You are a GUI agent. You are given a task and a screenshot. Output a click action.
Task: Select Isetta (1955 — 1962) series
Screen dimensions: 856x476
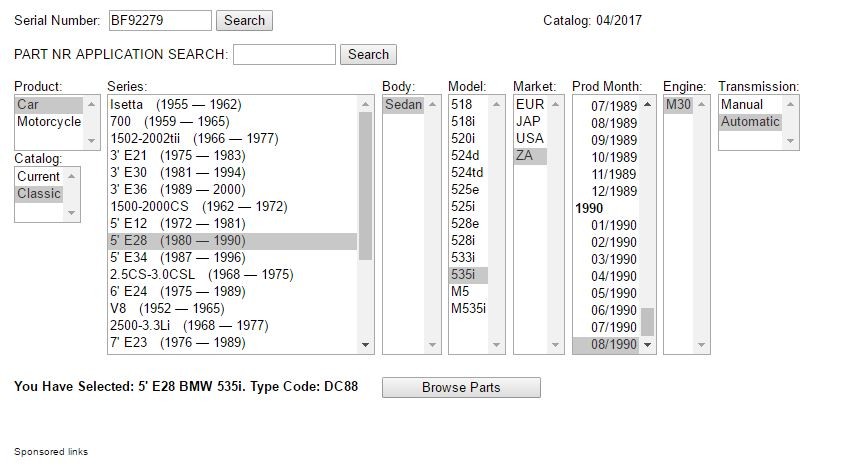coord(233,104)
